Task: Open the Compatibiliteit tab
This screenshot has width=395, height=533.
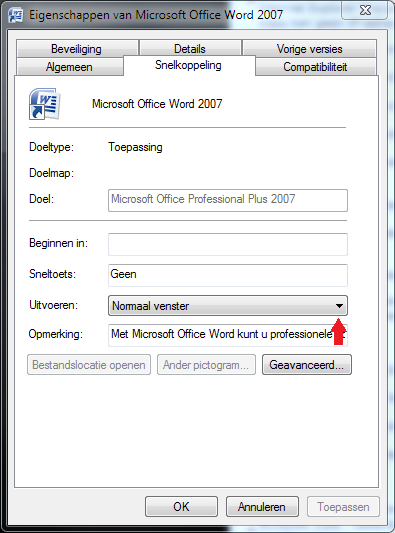Action: 316,67
